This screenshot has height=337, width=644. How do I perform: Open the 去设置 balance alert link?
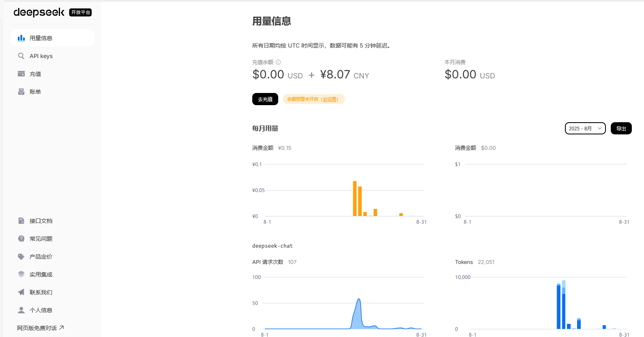click(330, 99)
